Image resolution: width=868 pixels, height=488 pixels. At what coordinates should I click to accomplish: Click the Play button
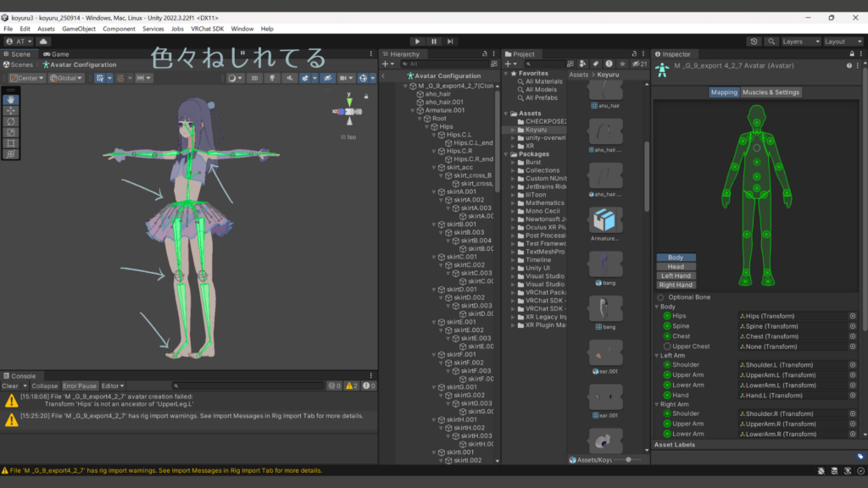[416, 41]
